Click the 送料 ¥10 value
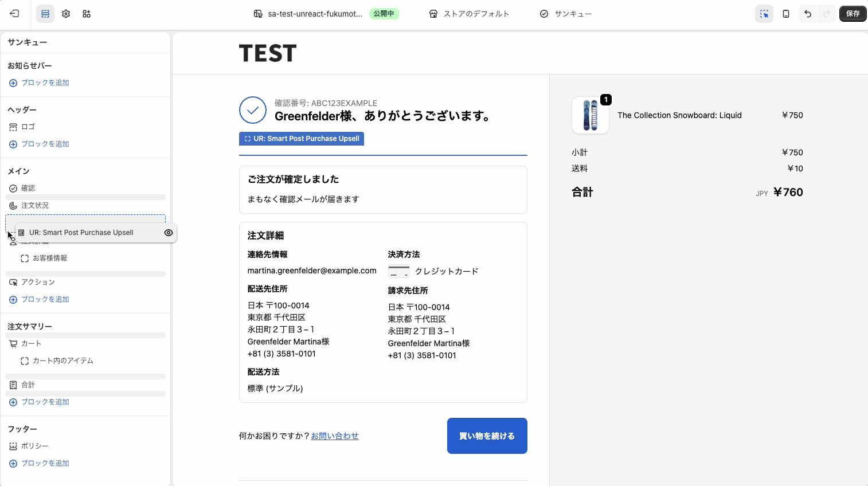Image resolution: width=868 pixels, height=486 pixels. tap(795, 168)
